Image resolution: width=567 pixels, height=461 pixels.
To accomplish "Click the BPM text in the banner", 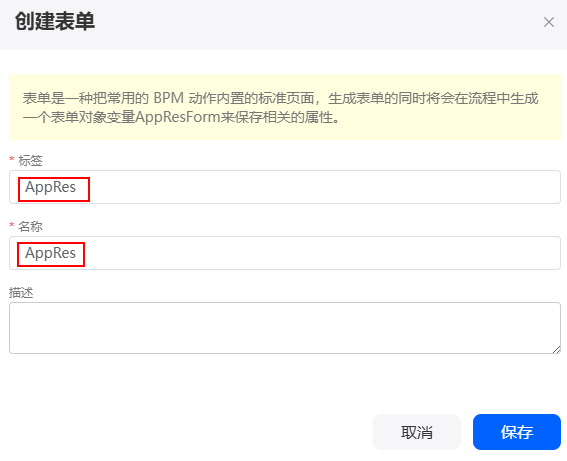I will 169,98.
